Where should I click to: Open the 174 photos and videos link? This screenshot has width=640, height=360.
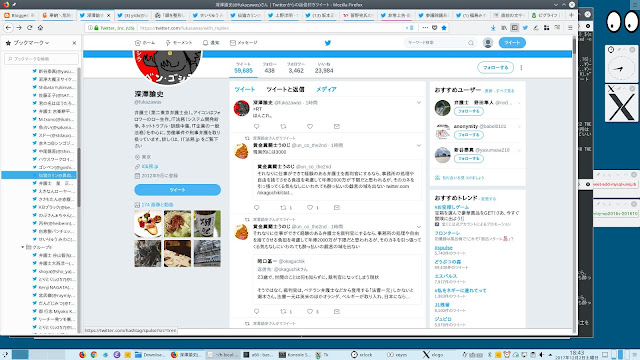157,204
